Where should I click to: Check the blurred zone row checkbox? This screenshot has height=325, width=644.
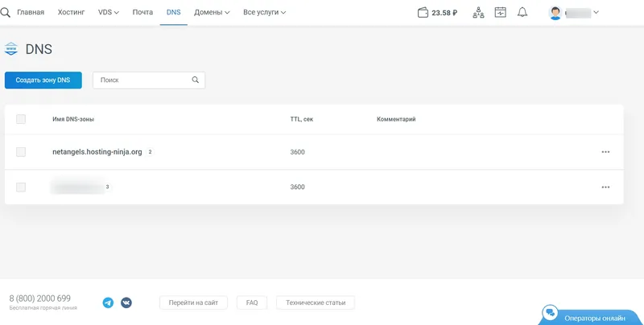[21, 187]
